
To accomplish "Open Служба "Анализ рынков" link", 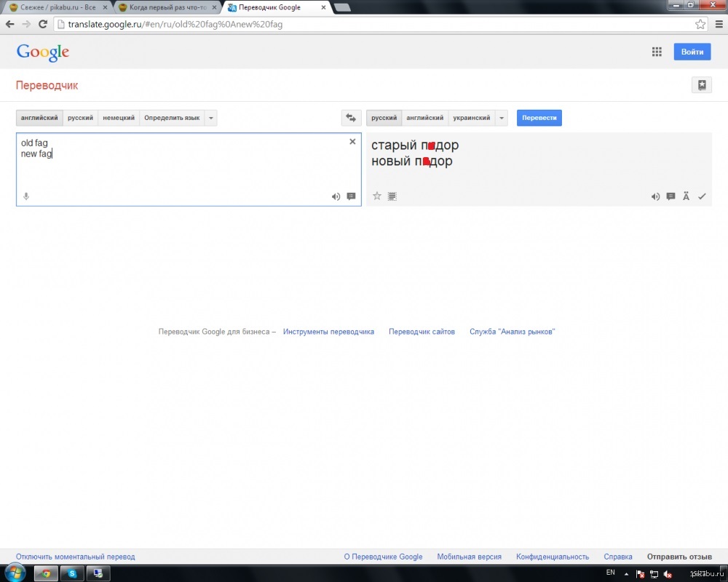I will [x=512, y=332].
